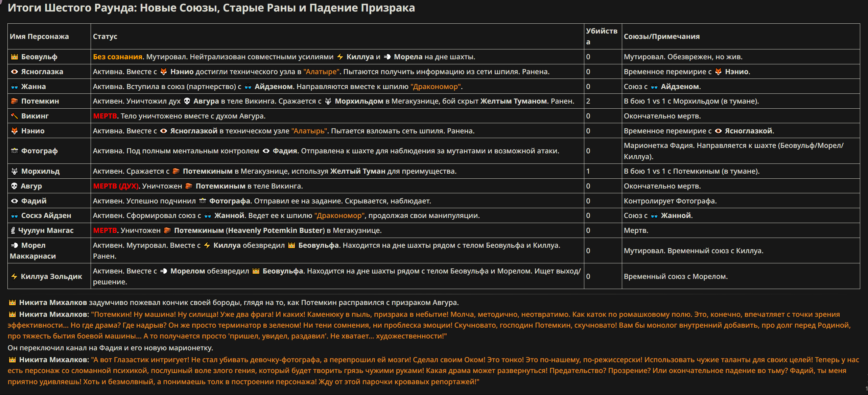Click red МЕРТВ (ДУХ) text in Авгур row

116,186
